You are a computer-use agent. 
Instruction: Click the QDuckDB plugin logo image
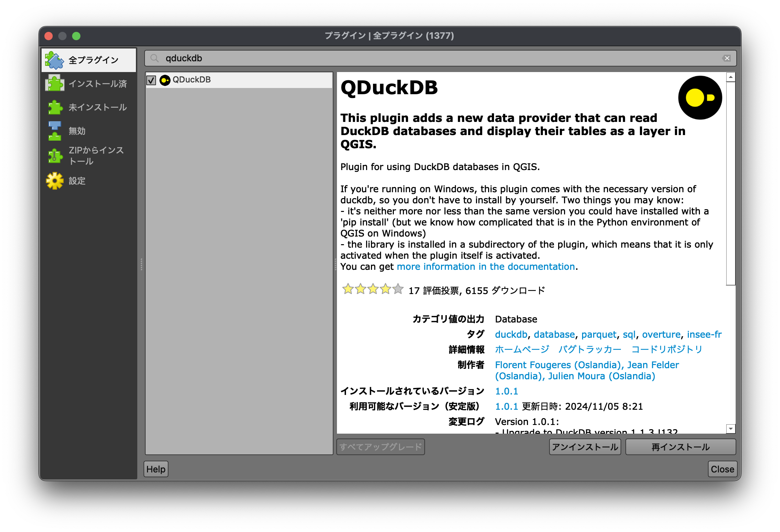coord(700,98)
